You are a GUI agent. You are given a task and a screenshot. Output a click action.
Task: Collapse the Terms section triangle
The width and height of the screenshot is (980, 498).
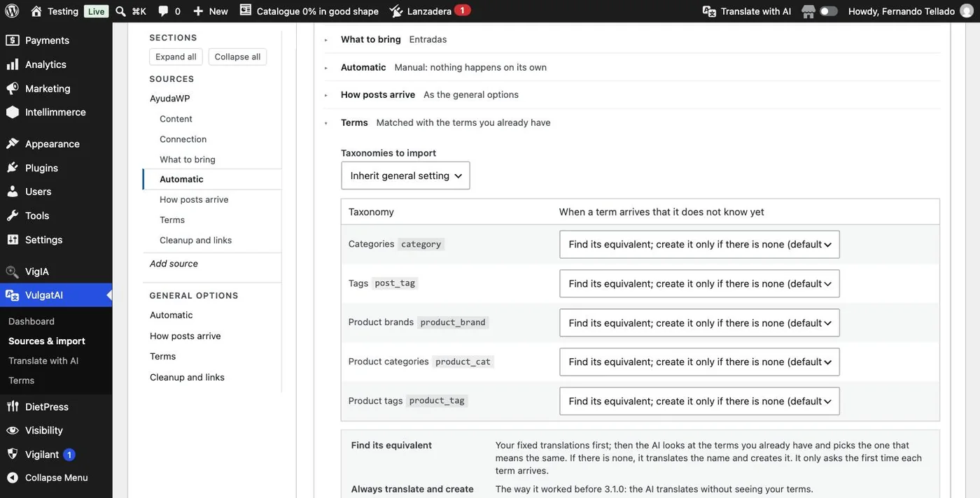click(x=326, y=123)
